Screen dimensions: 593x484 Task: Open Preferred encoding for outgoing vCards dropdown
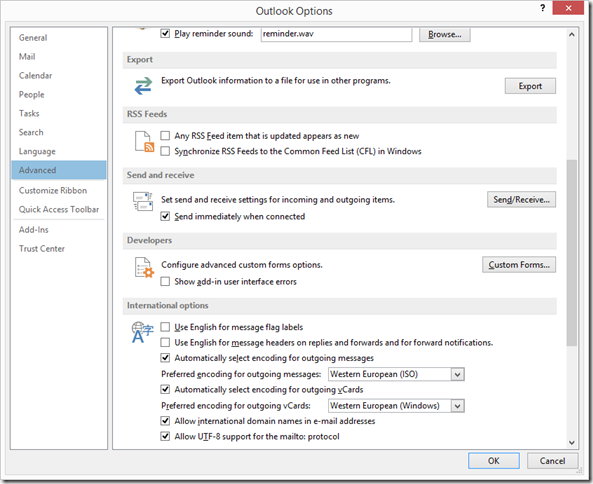coord(396,406)
